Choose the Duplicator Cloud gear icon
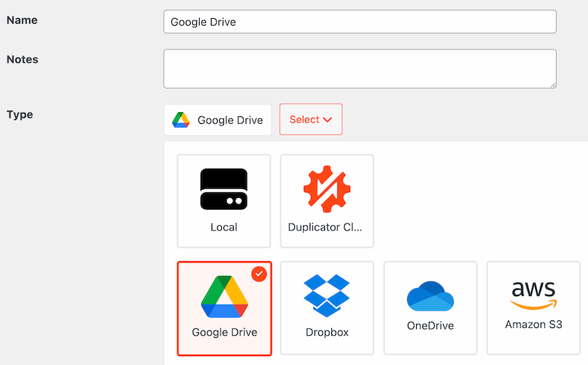This screenshot has height=365, width=588. pyautogui.click(x=327, y=189)
